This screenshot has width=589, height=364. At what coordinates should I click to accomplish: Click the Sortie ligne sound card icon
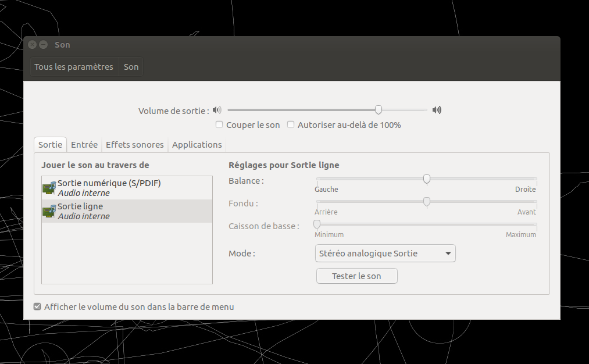(49, 210)
